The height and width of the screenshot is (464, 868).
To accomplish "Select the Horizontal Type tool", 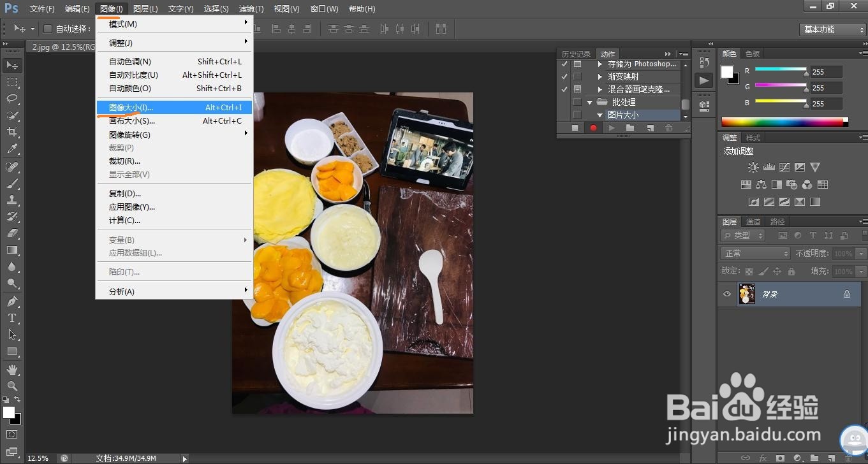I will point(12,318).
